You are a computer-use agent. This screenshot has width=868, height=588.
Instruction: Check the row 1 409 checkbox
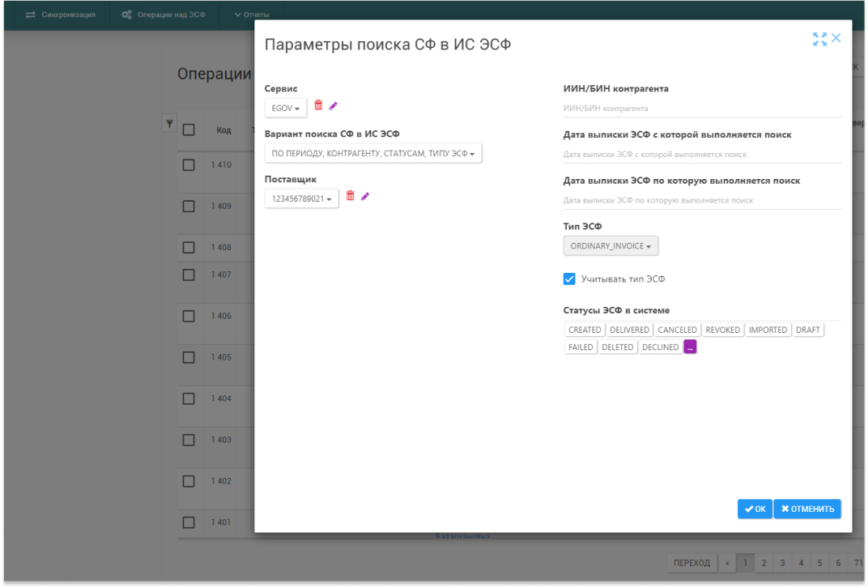point(189,206)
